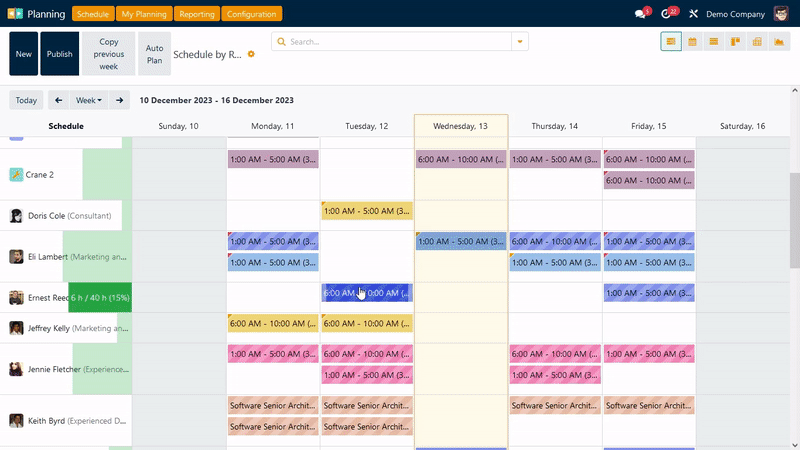Go to previous week arrow
The image size is (800, 450).
(x=58, y=100)
